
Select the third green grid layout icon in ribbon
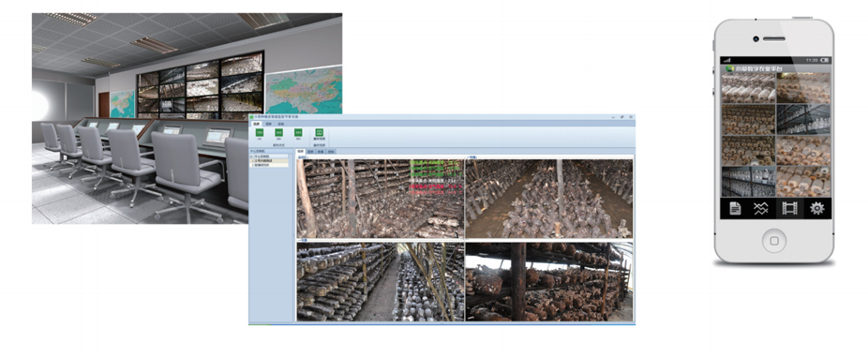[x=298, y=133]
